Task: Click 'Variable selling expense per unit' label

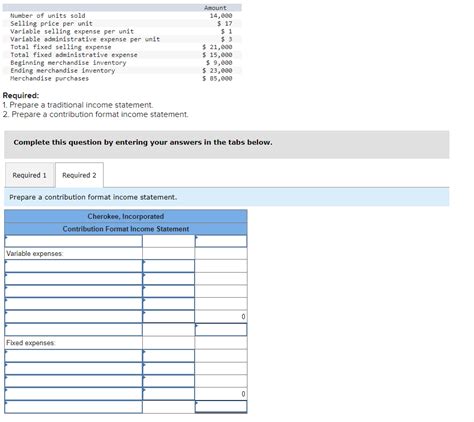Action: [72, 31]
